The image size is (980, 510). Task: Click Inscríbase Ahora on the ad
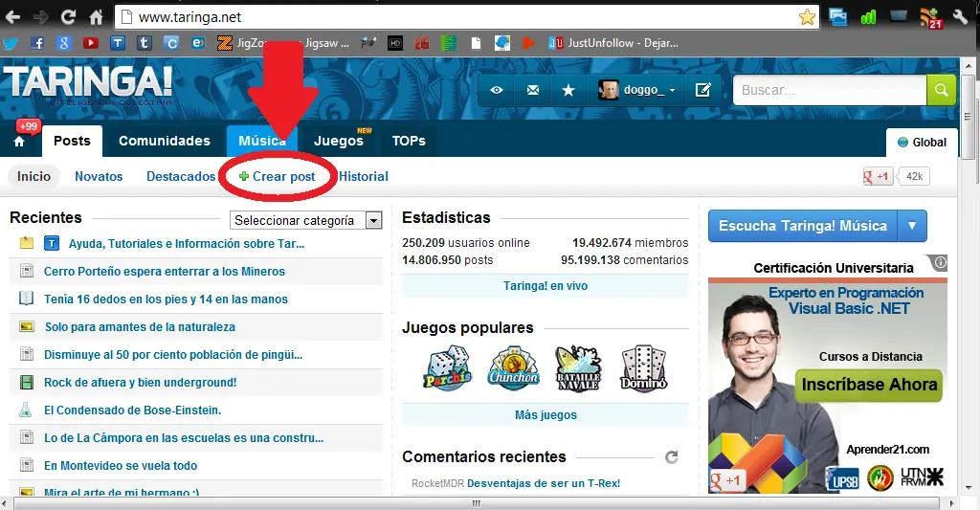pyautogui.click(x=869, y=385)
